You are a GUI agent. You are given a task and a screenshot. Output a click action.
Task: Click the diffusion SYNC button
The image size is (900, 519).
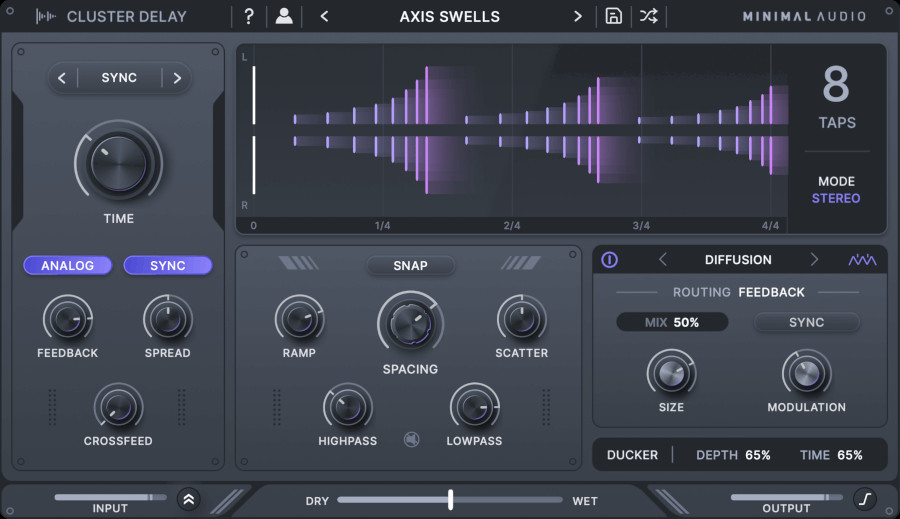(x=806, y=322)
